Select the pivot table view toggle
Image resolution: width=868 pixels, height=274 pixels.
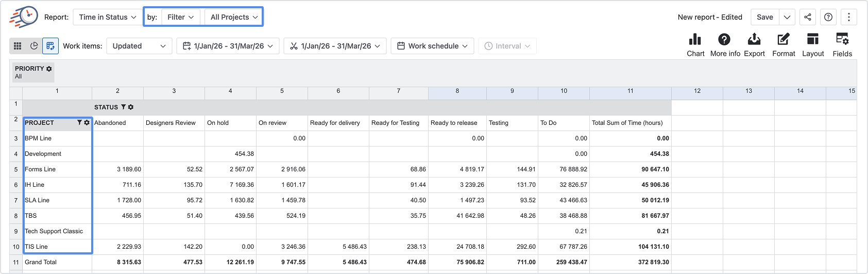click(50, 46)
